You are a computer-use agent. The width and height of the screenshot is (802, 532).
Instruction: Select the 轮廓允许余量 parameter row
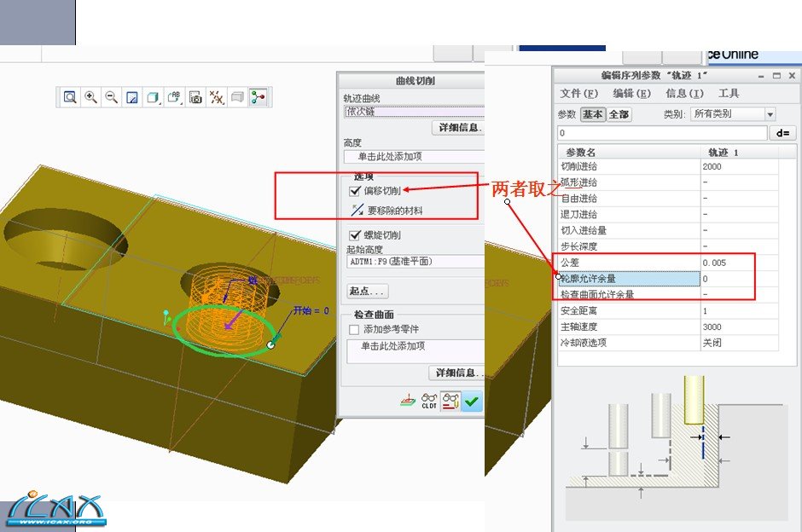tap(668, 279)
